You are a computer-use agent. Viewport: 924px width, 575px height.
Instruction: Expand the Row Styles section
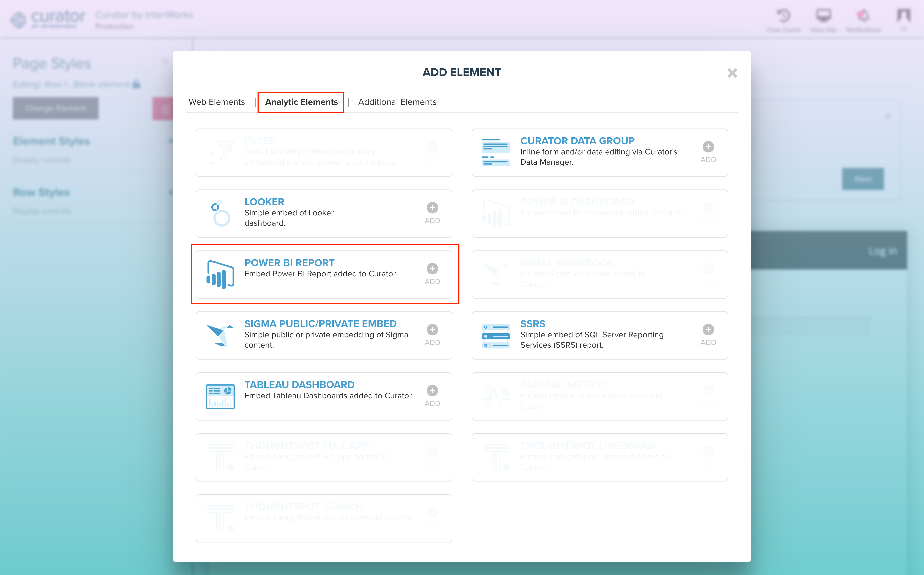(170, 192)
